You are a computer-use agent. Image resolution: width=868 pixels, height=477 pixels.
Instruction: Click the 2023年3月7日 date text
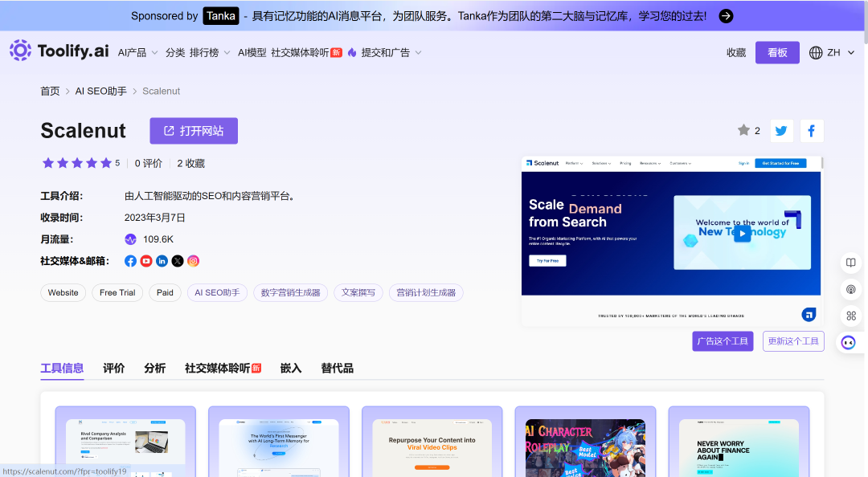154,218
